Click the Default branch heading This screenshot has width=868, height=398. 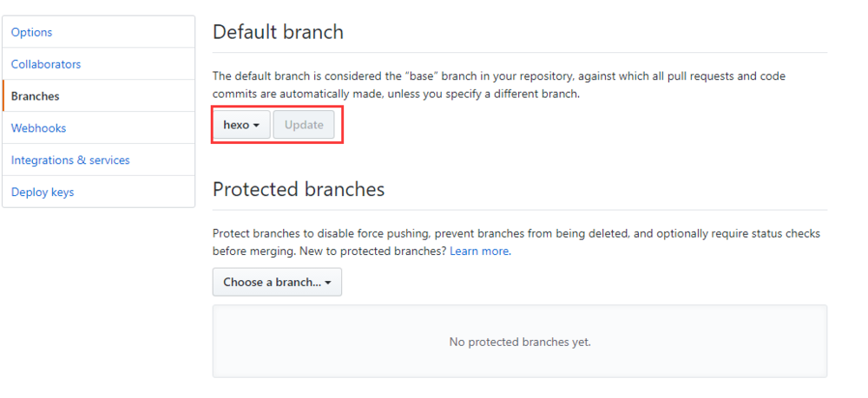278,32
